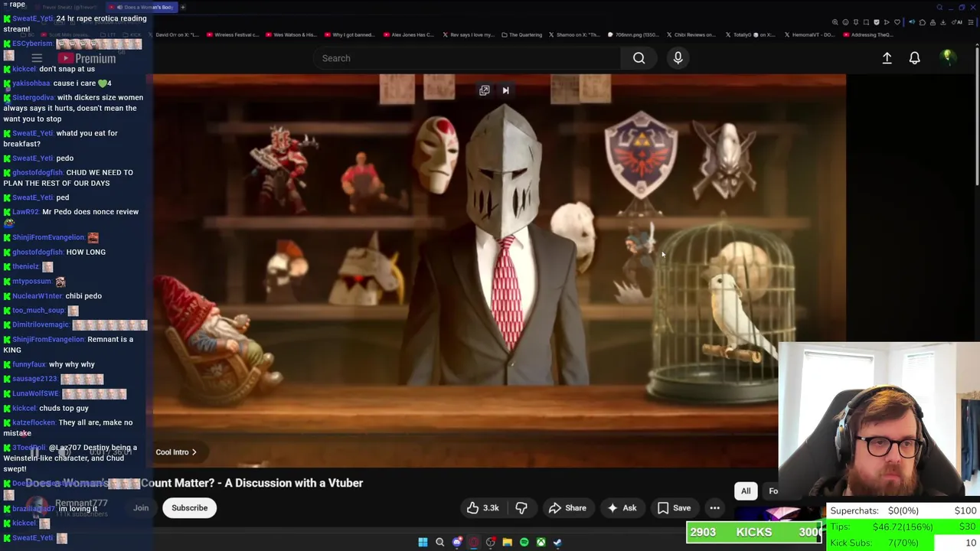Share the video
The height and width of the screenshot is (551, 980).
point(567,508)
